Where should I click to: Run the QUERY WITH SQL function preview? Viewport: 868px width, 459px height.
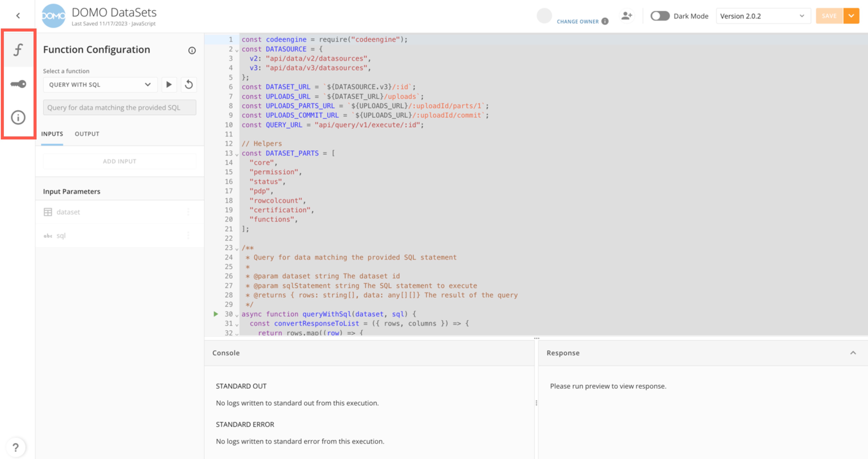click(169, 84)
